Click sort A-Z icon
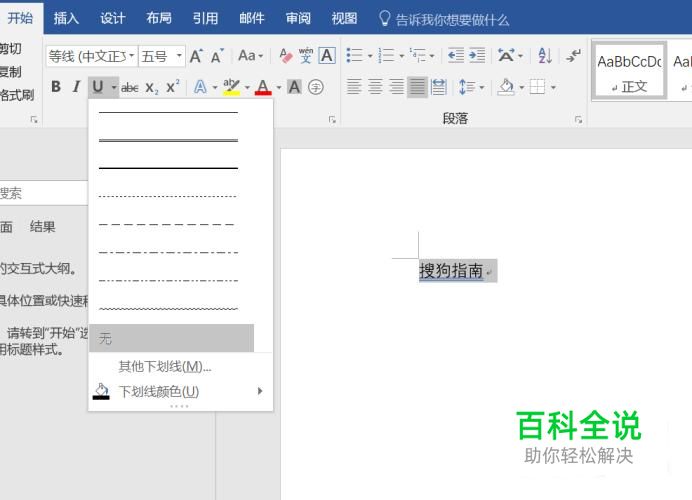The height and width of the screenshot is (500, 692). pyautogui.click(x=545, y=56)
